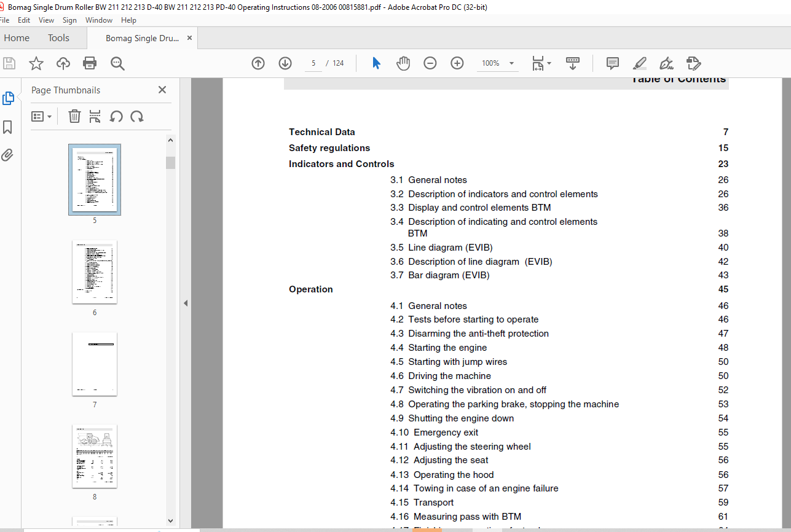Screen dimensions: 791x532
Task: Open the View menu
Action: tap(46, 20)
